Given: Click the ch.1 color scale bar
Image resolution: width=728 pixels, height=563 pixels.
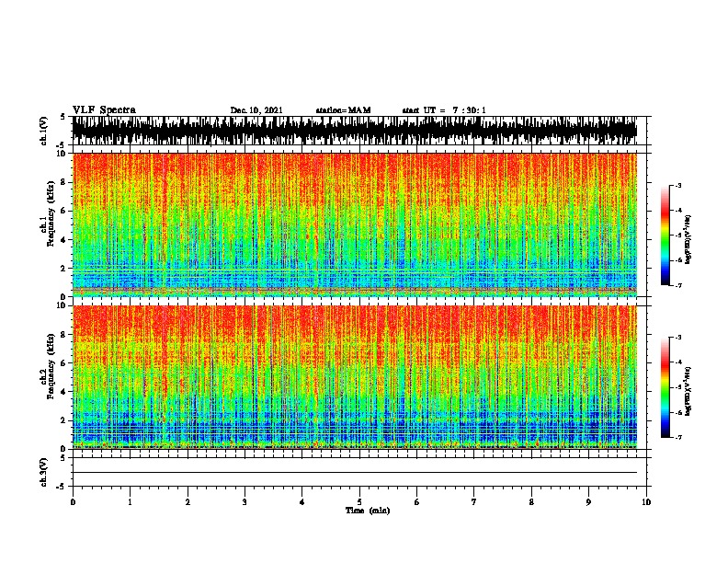Looking at the screenshot, I should tap(665, 236).
